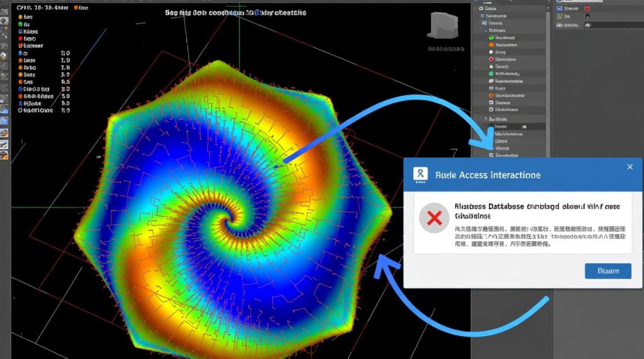The width and height of the screenshot is (644, 359).
Task: Select the green circle icon in the outliner tree
Action: point(491,37)
